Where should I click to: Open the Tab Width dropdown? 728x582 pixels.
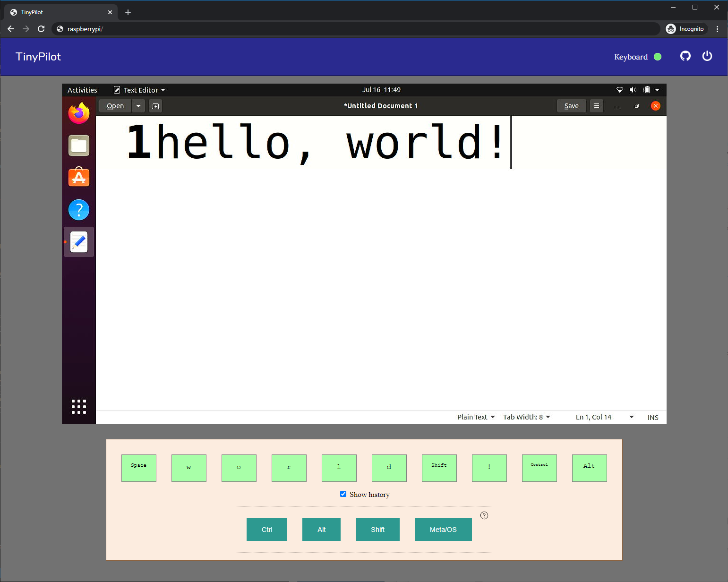(526, 417)
